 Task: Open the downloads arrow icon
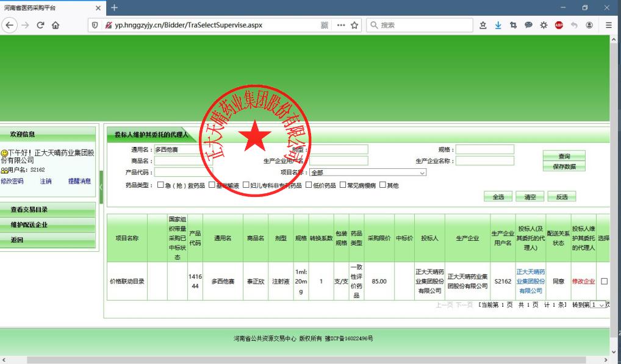click(x=498, y=26)
